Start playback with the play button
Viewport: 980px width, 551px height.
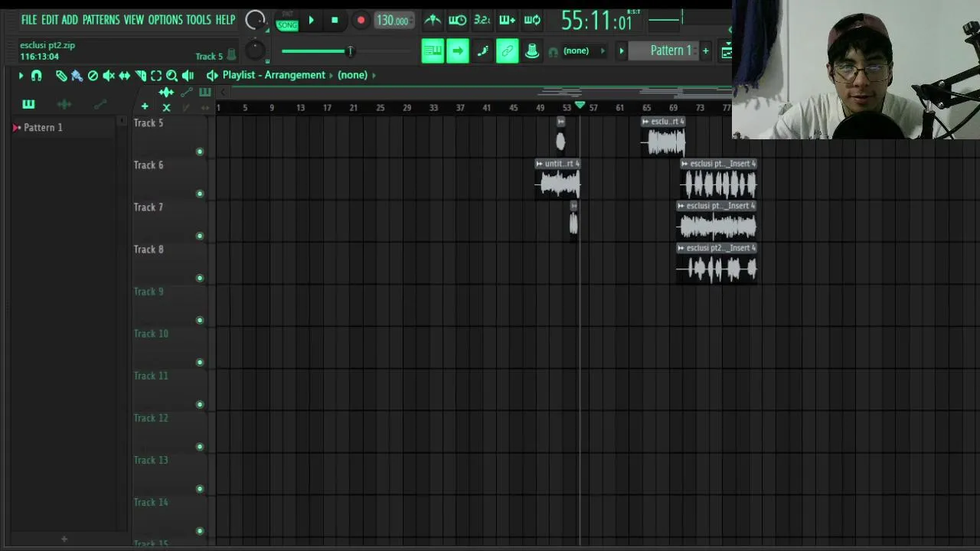[x=311, y=21]
